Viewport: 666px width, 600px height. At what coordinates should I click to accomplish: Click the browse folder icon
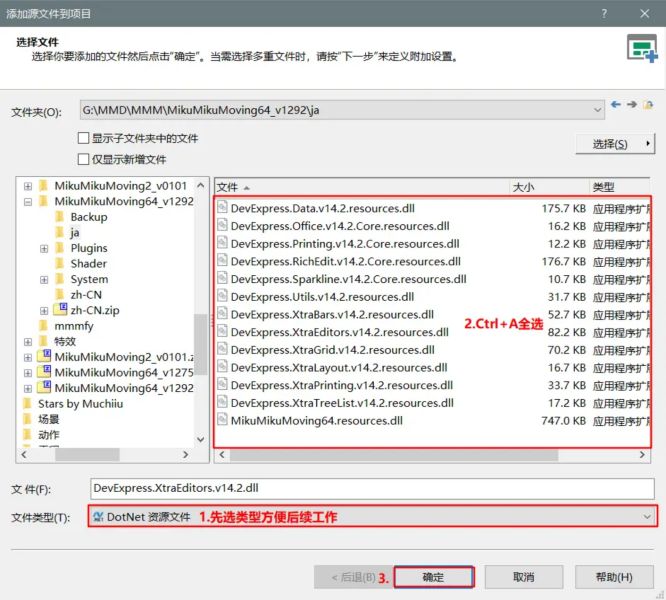648,105
